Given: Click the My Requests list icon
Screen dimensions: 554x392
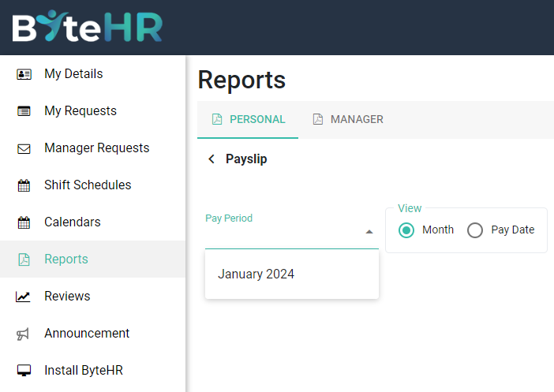Looking at the screenshot, I should [x=24, y=111].
